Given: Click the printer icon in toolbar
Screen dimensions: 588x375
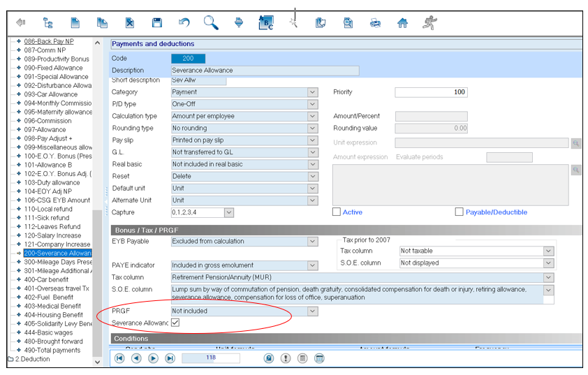Looking at the screenshot, I should pyautogui.click(x=375, y=23).
